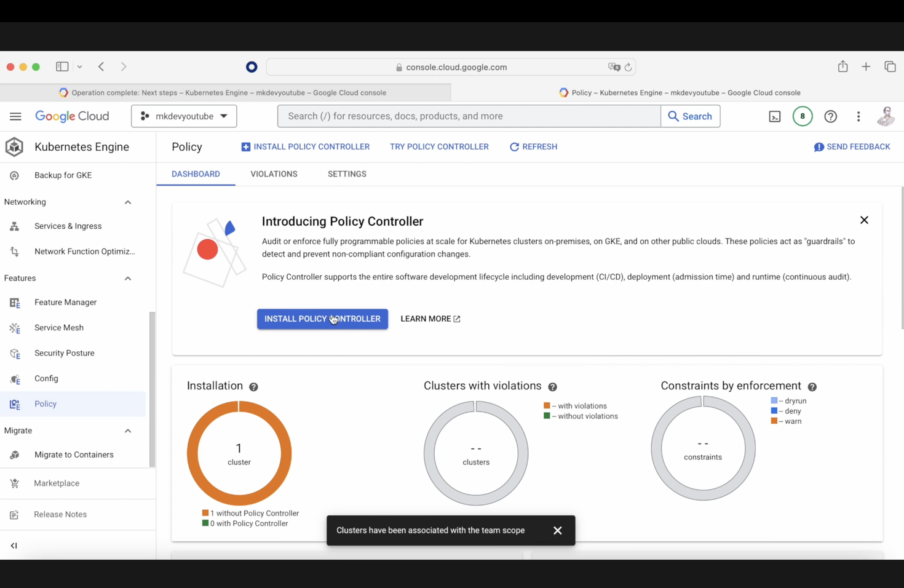Click the blue Install Policy Controller button
The height and width of the screenshot is (588, 904).
[322, 319]
